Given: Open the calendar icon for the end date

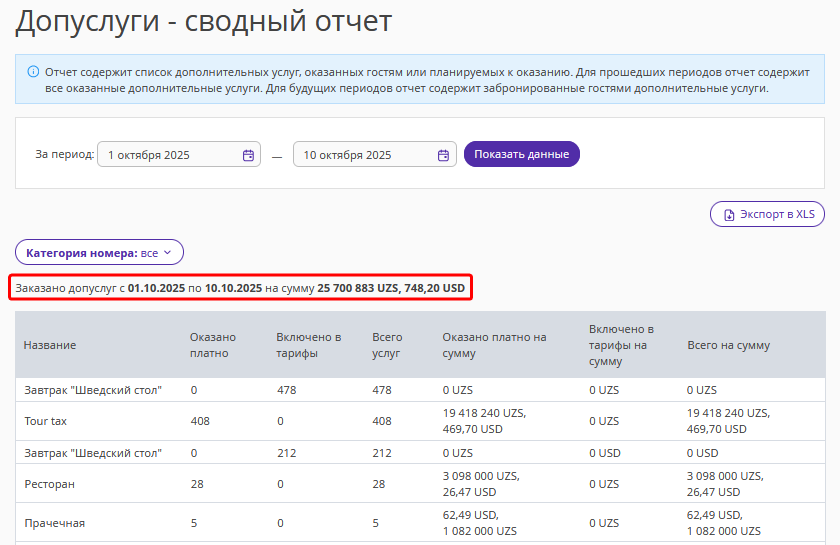Looking at the screenshot, I should (443, 155).
